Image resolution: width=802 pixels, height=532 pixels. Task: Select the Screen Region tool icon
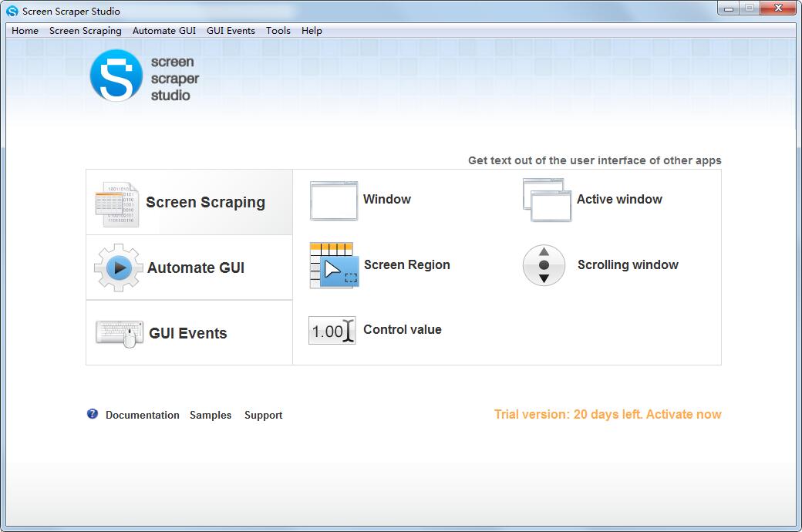click(332, 264)
